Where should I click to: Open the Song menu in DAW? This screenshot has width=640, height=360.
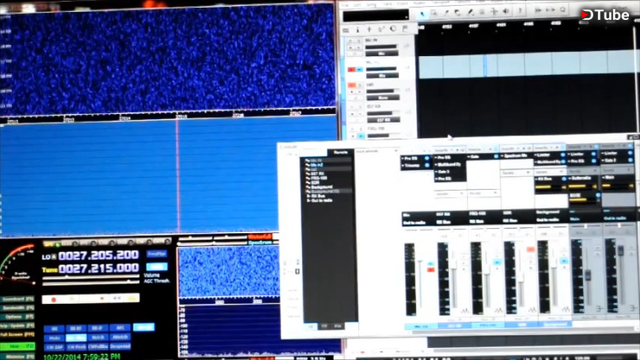pyautogui.click(x=371, y=4)
